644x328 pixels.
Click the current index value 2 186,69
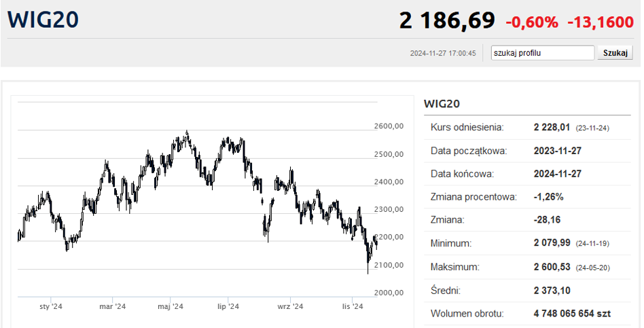coord(446,20)
